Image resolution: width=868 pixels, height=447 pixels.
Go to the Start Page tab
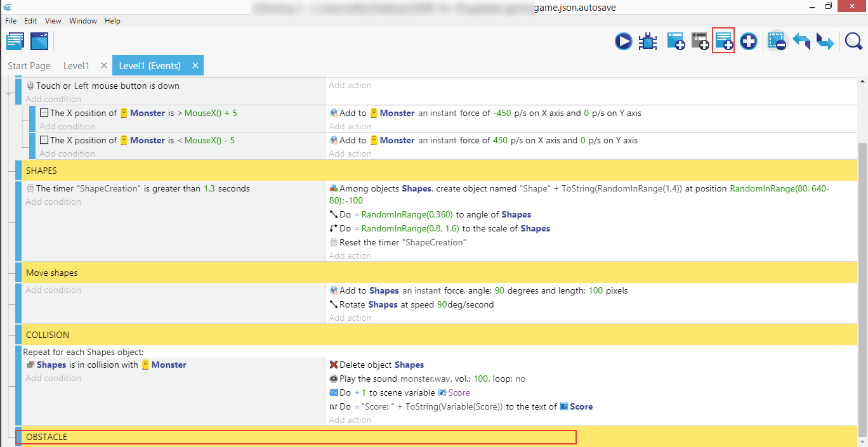coord(29,66)
